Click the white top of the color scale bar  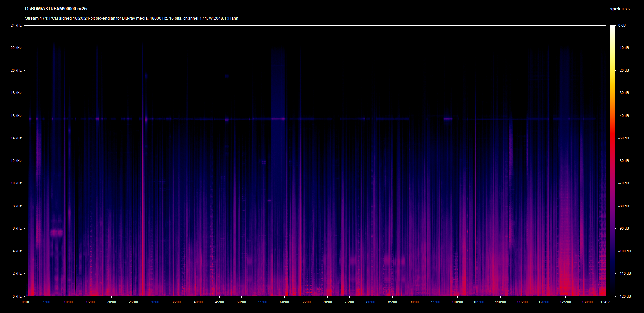[612, 27]
